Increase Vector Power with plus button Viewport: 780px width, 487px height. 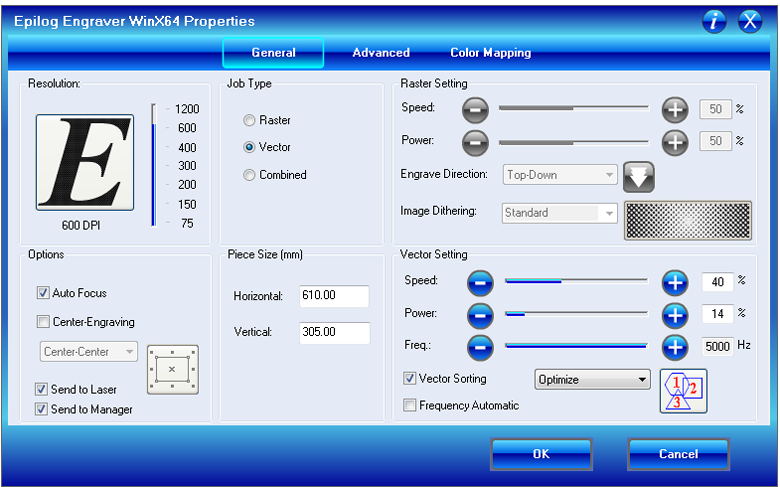click(675, 315)
